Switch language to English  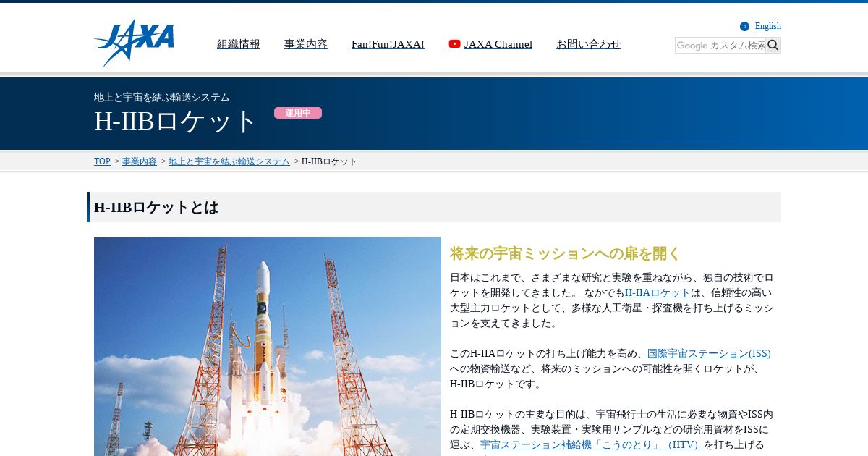click(x=768, y=26)
